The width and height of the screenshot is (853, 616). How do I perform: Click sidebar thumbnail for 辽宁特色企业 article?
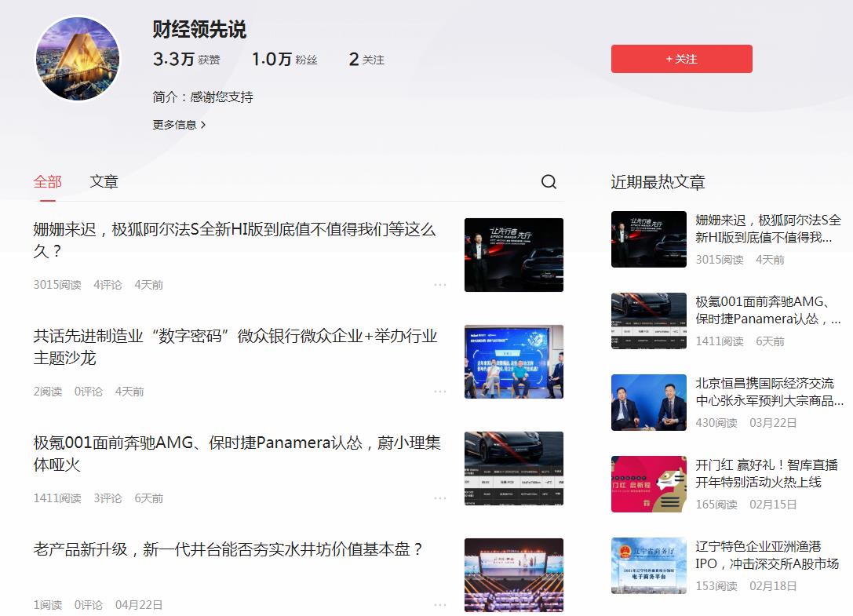coord(648,566)
